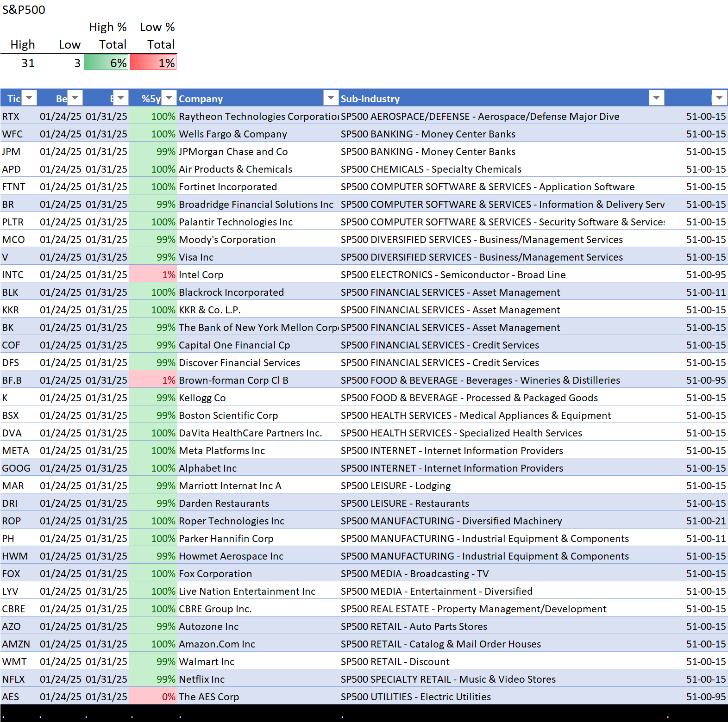The width and height of the screenshot is (728, 722).
Task: Click the WFC ticker cell
Action: click(19, 134)
